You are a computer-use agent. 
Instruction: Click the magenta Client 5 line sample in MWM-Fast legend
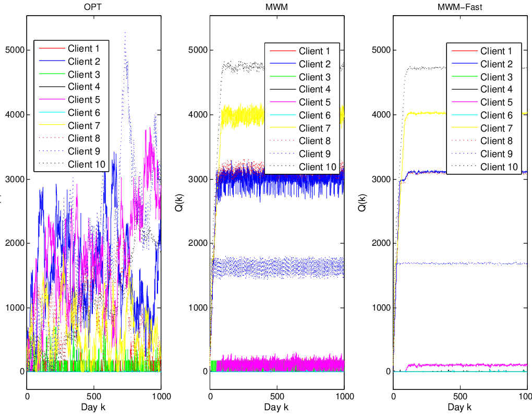point(465,102)
